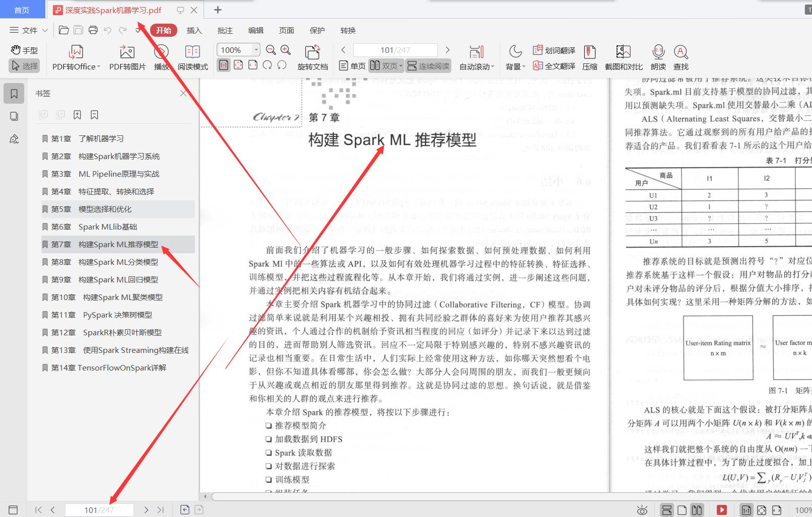Switch to 页面 ribbon tab

pos(287,30)
